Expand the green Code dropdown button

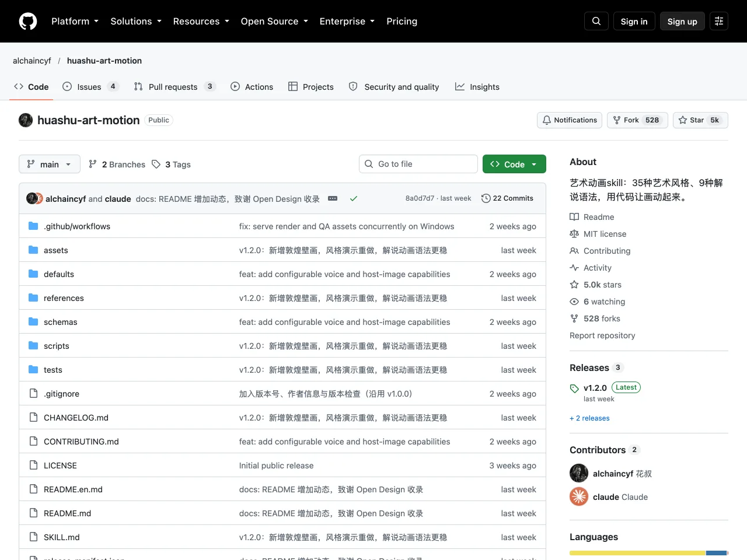pos(514,164)
